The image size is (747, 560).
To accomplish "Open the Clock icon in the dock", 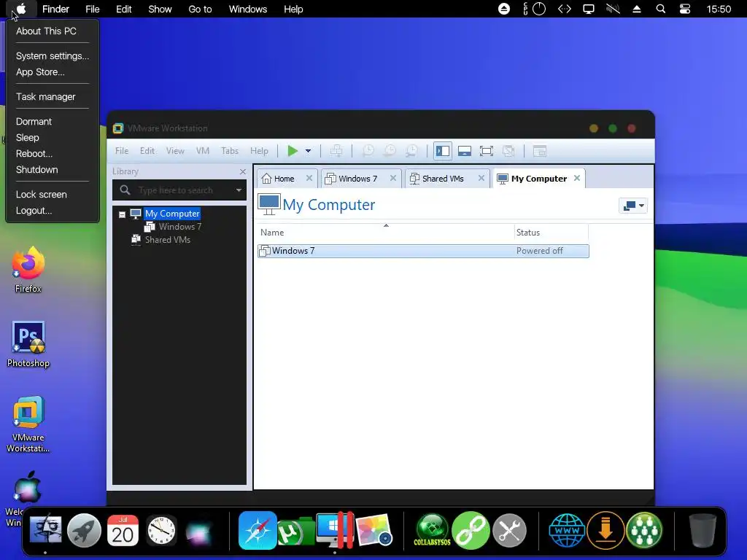I will (161, 530).
